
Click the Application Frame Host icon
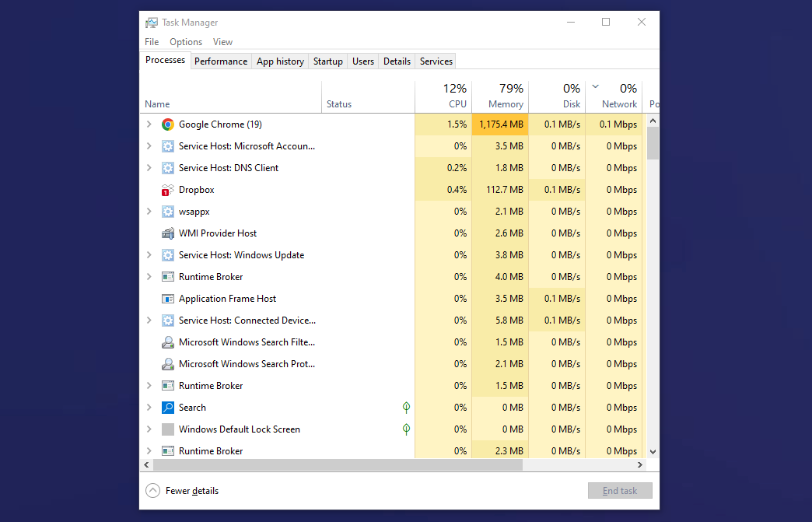167,298
